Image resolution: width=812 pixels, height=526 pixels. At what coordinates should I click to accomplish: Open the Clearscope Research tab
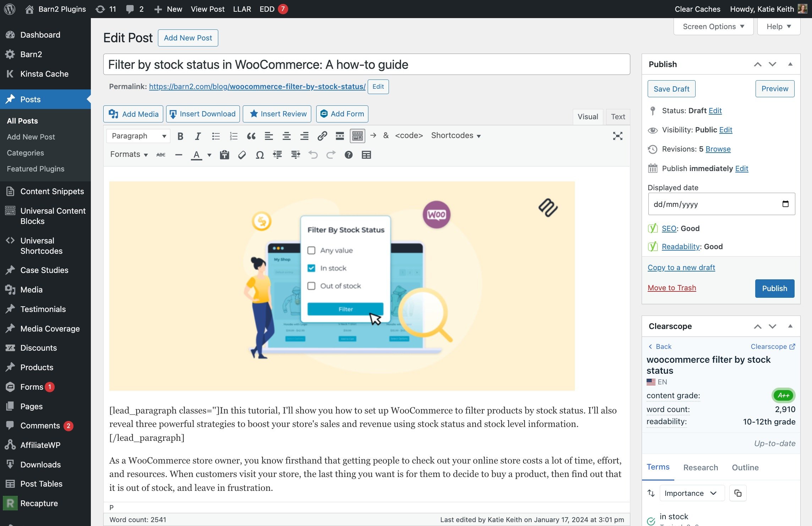click(x=701, y=467)
